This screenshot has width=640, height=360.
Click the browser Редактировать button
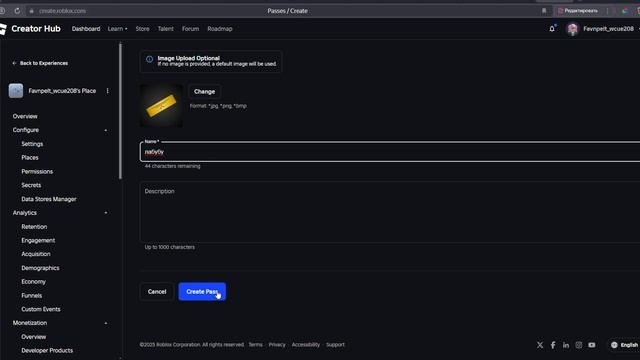[578, 11]
